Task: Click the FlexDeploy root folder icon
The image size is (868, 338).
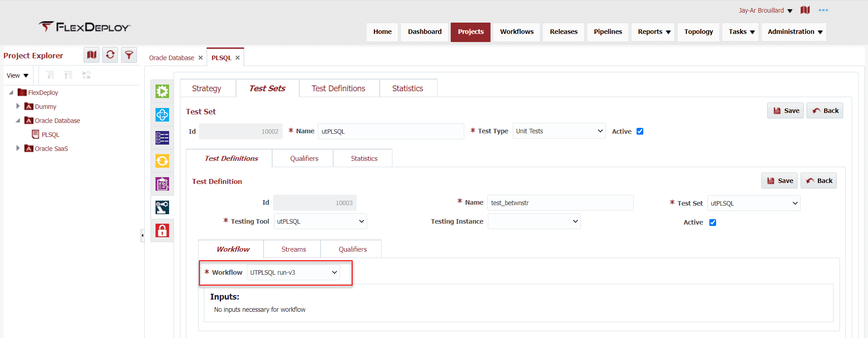Action: pyautogui.click(x=22, y=92)
